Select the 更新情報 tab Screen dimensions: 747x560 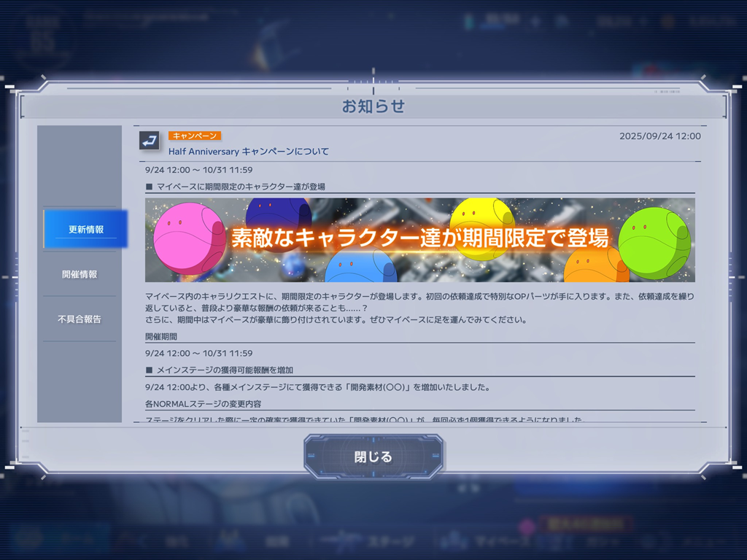85,229
